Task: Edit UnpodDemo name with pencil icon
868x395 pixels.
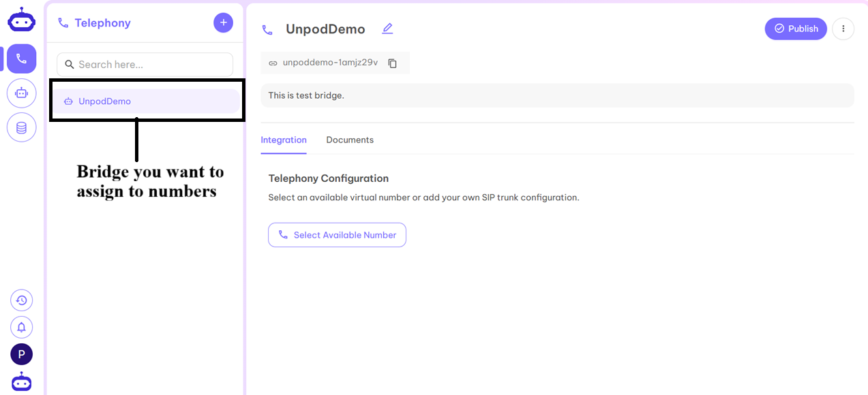Action: pos(387,29)
